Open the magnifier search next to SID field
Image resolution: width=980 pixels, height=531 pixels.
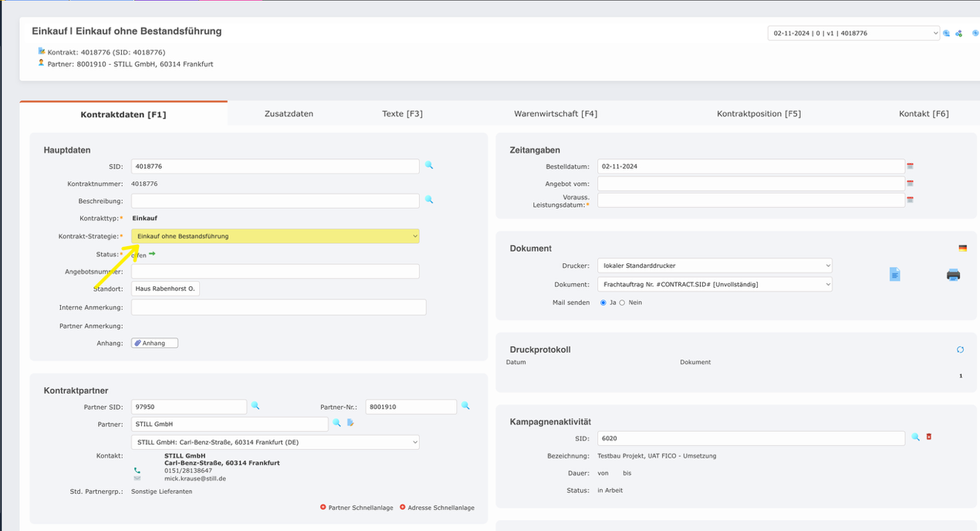click(x=429, y=165)
